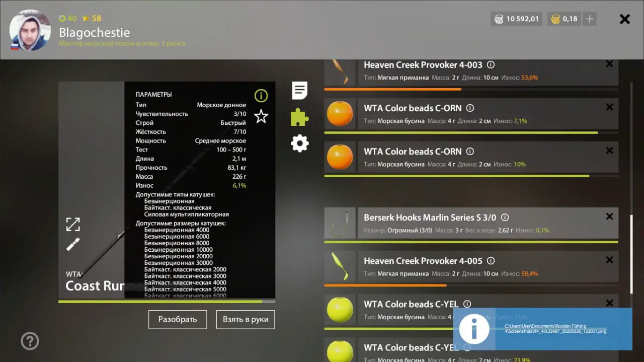Open the green puzzle piece components tab
The width and height of the screenshot is (644, 362).
299,117
